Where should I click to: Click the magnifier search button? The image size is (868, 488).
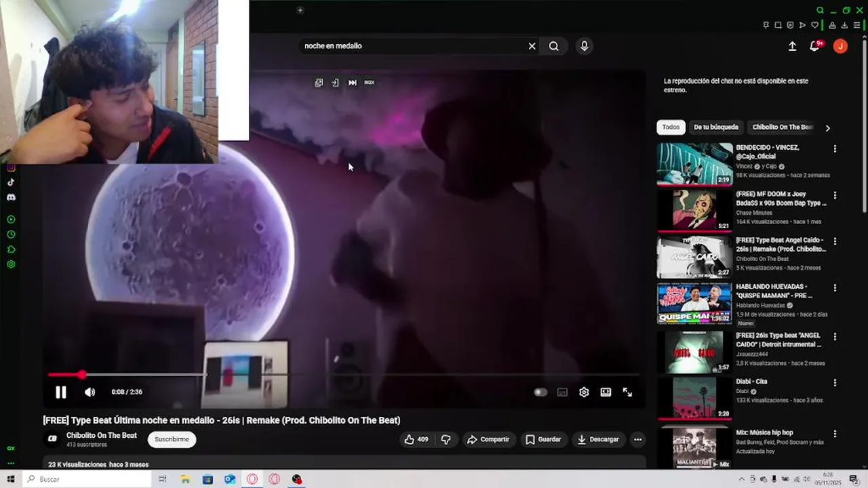554,46
